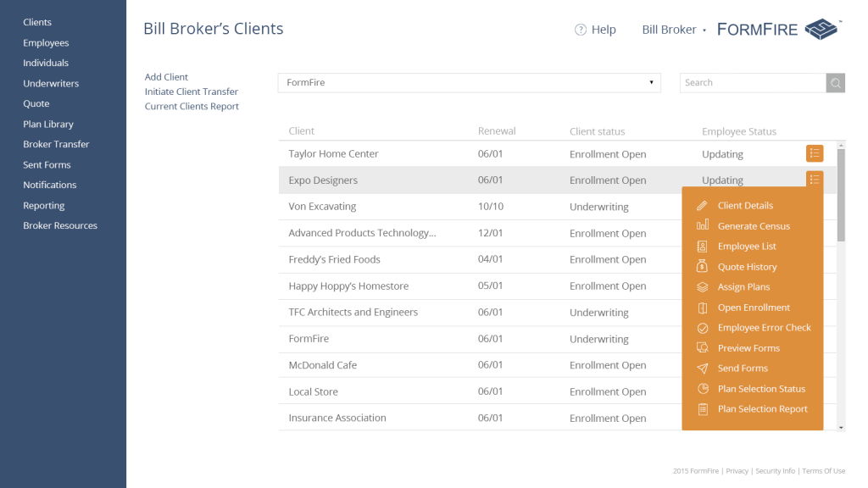
Task: Select Generate Census menu entry
Action: [x=754, y=226]
